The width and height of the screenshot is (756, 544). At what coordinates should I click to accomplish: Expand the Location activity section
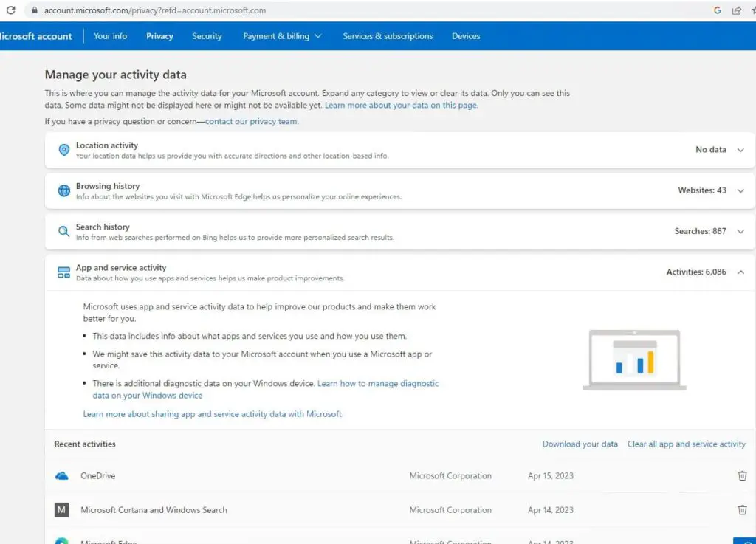coord(740,150)
